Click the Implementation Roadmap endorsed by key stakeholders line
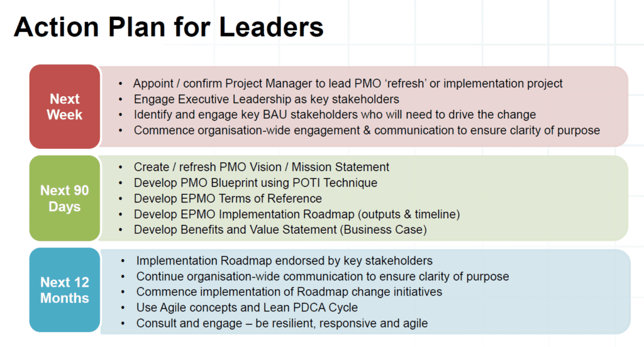This screenshot has width=644, height=347. click(284, 261)
